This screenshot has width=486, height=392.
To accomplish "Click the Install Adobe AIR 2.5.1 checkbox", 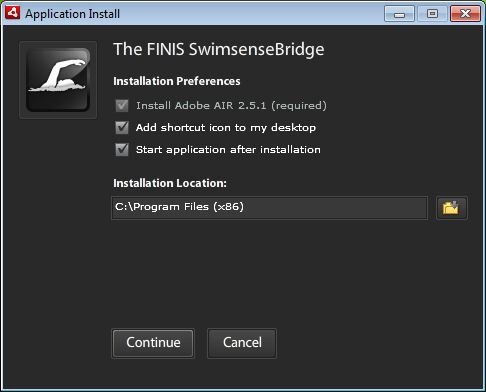I will pos(122,106).
